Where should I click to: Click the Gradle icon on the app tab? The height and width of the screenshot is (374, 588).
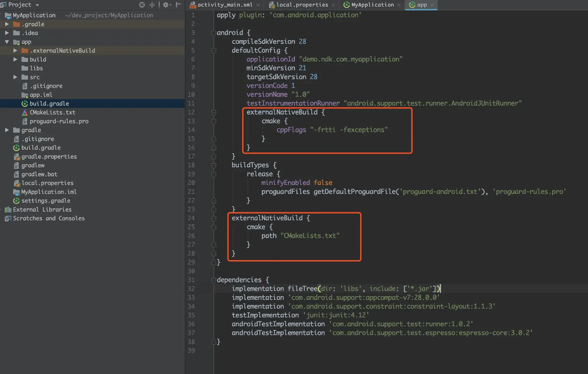click(412, 5)
